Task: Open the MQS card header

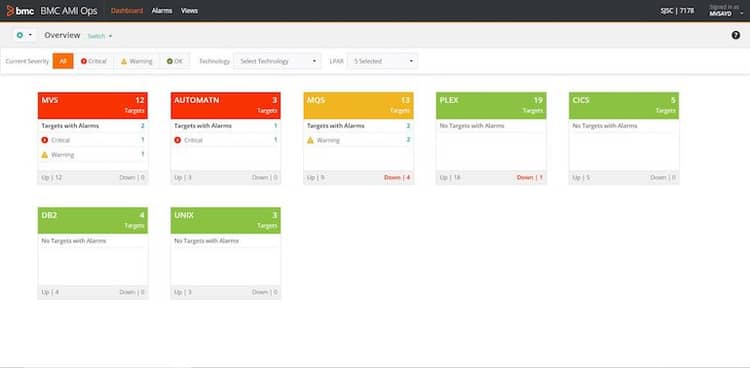Action: (359, 105)
